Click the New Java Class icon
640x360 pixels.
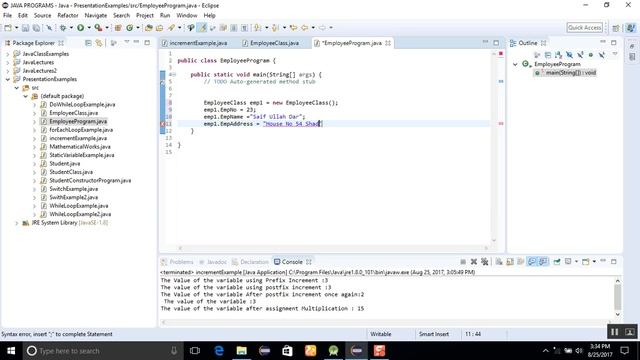point(129,28)
